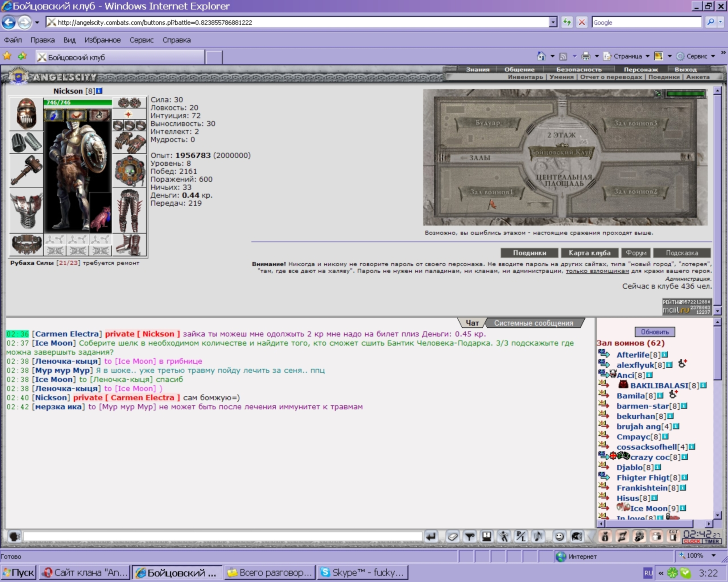Image resolution: width=728 pixels, height=582 pixels.
Task: Click private-message arrow icon beside Afterlife
Action: 603,354
